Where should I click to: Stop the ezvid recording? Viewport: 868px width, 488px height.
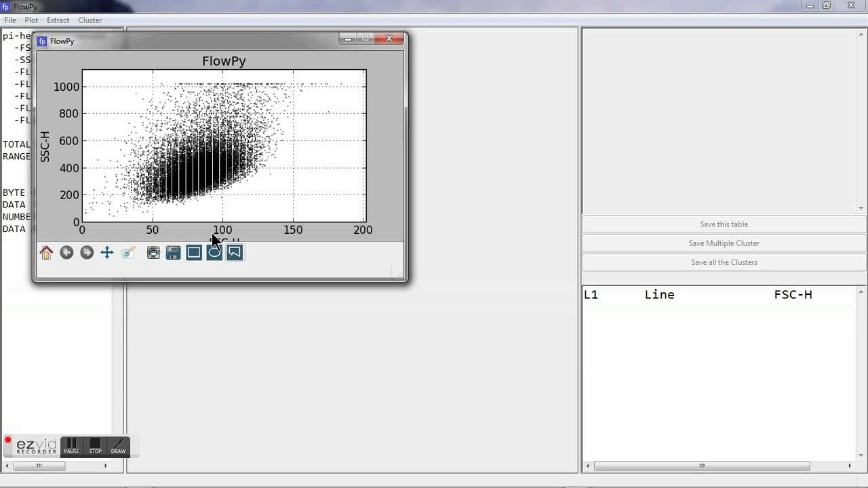tap(95, 445)
